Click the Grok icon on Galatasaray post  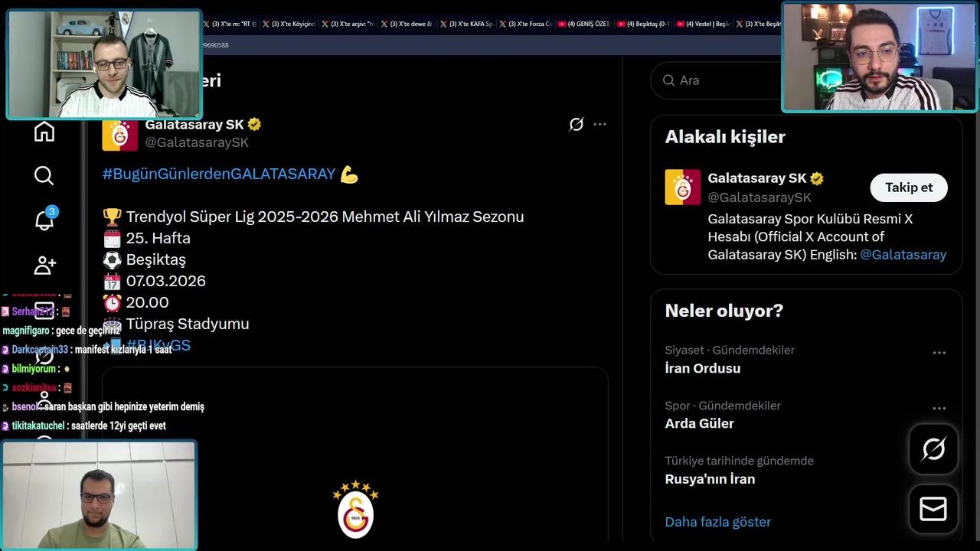coord(577,124)
